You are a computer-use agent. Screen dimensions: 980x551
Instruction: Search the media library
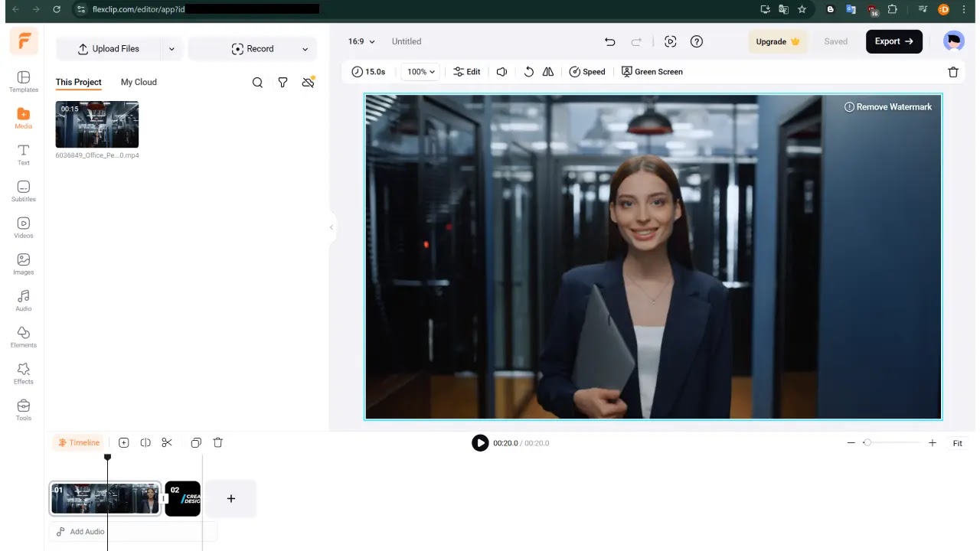(257, 83)
